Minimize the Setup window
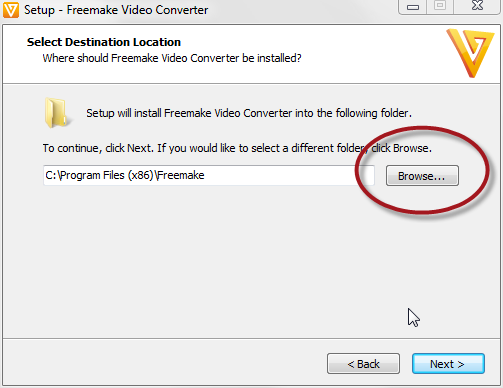The height and width of the screenshot is (388, 503). point(412,7)
